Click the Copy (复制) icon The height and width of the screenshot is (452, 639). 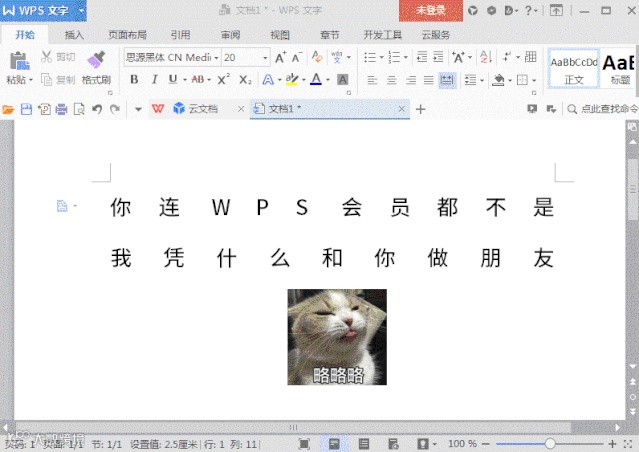tap(46, 79)
